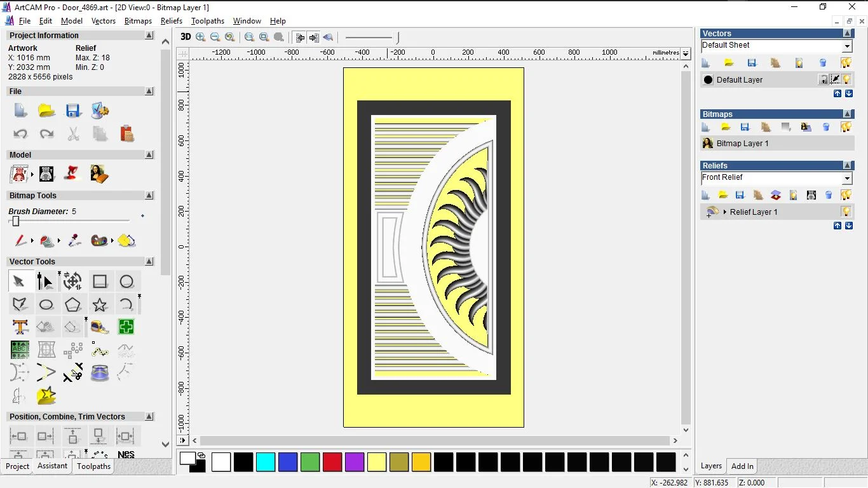Open the Toolpaths menu

tap(208, 21)
